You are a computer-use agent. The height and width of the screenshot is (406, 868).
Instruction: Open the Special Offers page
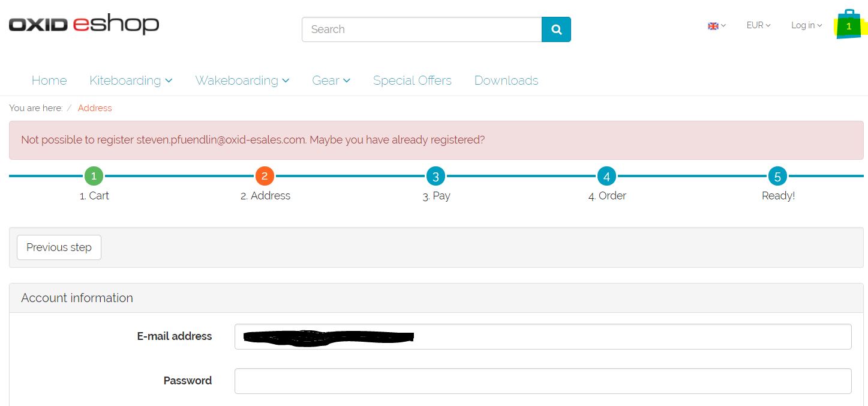tap(412, 80)
